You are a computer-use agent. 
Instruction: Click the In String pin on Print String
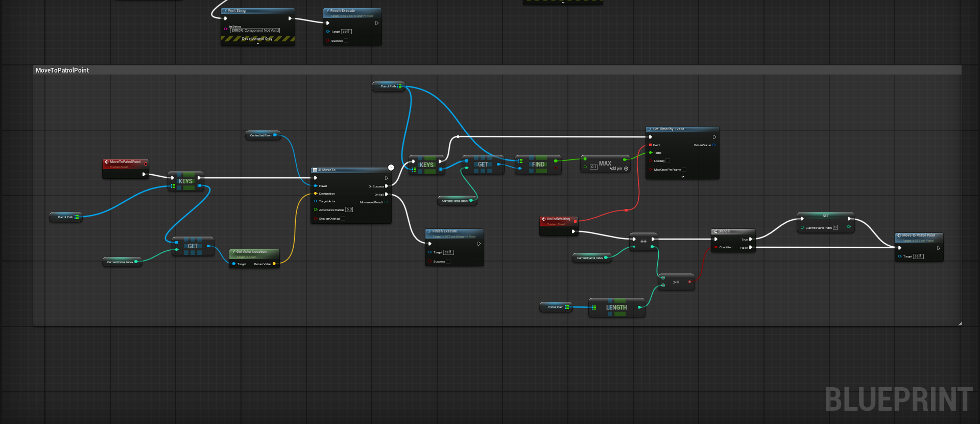pyautogui.click(x=226, y=29)
